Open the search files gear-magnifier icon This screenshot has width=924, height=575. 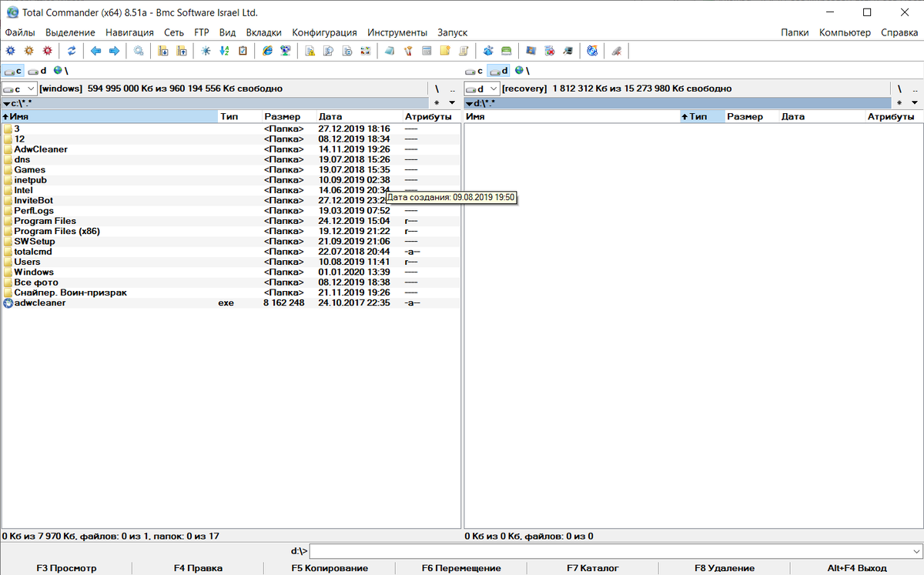(139, 51)
